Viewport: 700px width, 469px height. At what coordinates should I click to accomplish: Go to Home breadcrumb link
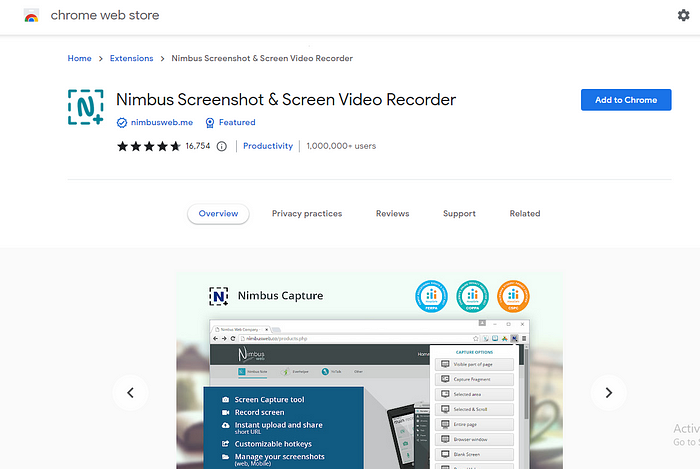coord(79,58)
